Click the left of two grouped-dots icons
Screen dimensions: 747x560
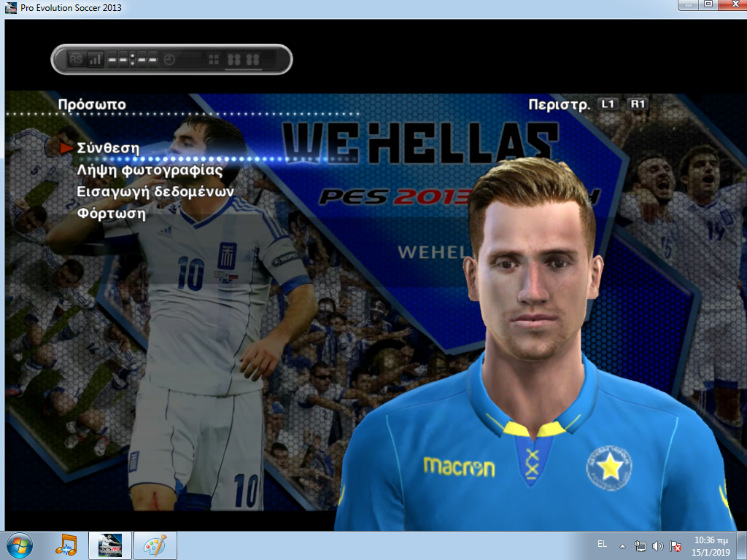pyautogui.click(x=234, y=60)
